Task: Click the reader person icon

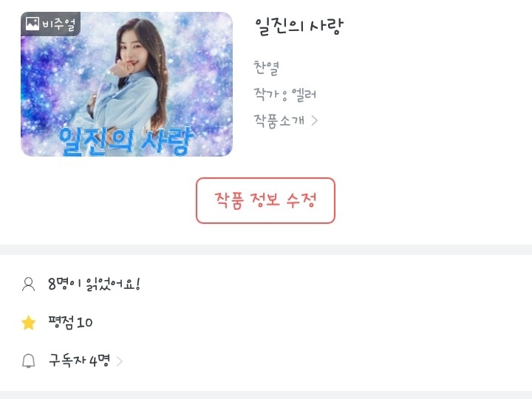Action: click(x=29, y=284)
